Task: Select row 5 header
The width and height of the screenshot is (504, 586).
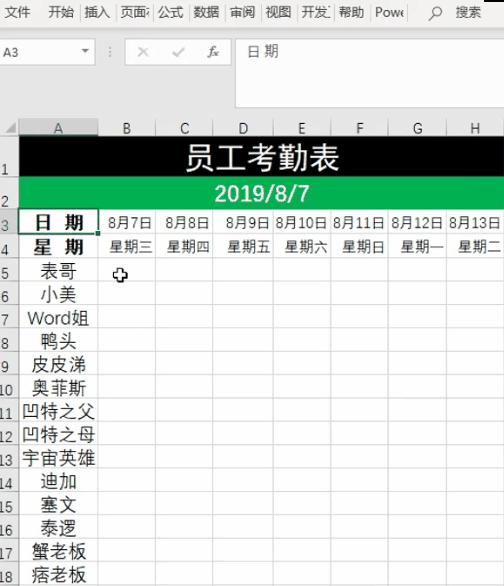Action: 9,269
